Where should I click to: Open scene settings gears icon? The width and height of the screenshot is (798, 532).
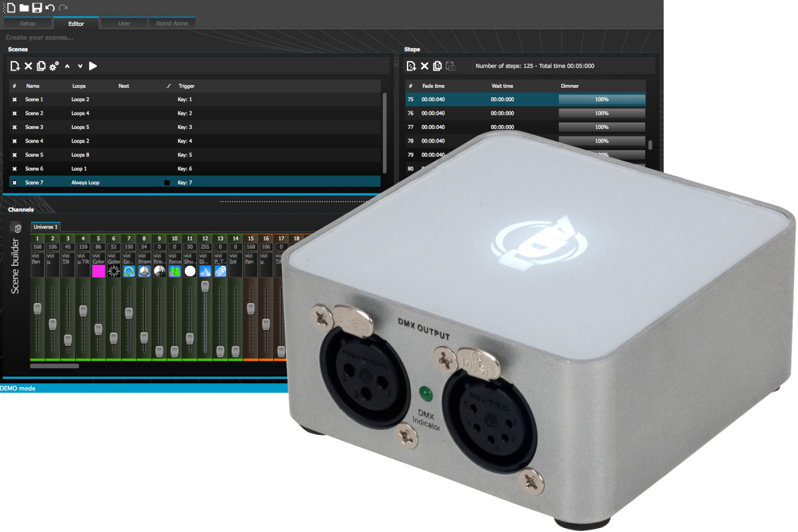(54, 66)
